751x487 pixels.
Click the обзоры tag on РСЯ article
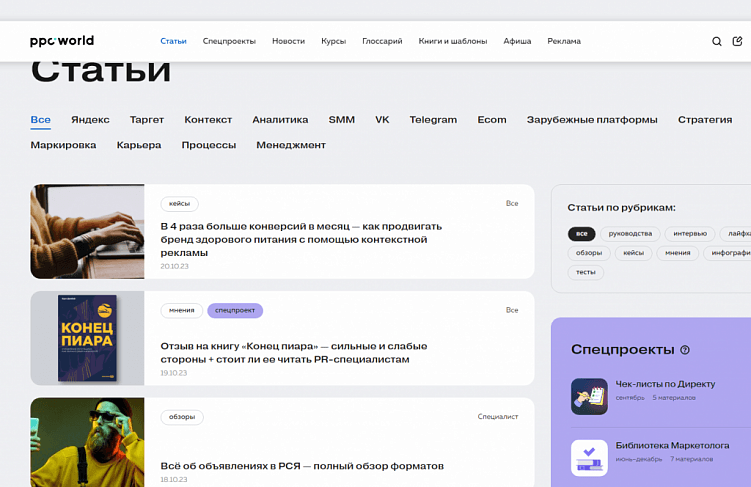click(182, 417)
